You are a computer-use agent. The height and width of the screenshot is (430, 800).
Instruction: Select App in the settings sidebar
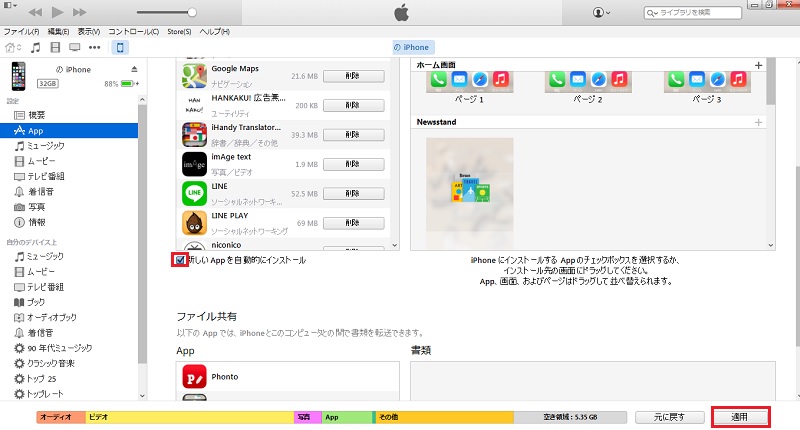[69, 131]
